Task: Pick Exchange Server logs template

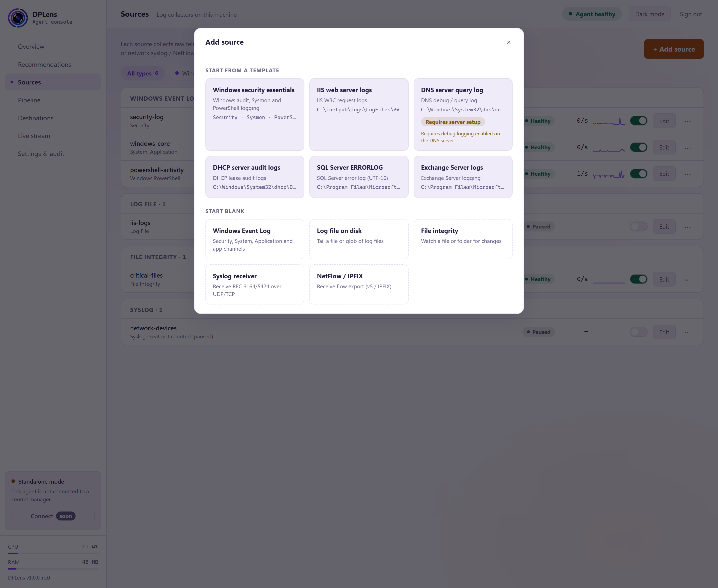Action: click(x=463, y=177)
